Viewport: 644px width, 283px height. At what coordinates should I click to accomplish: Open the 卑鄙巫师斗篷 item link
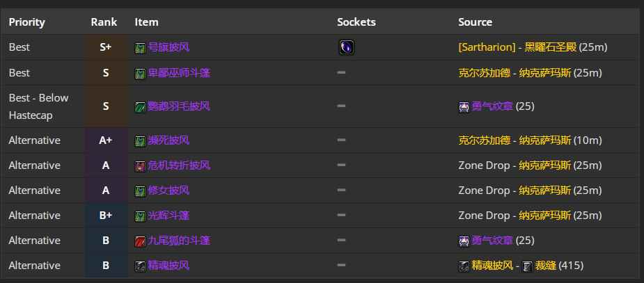point(179,72)
